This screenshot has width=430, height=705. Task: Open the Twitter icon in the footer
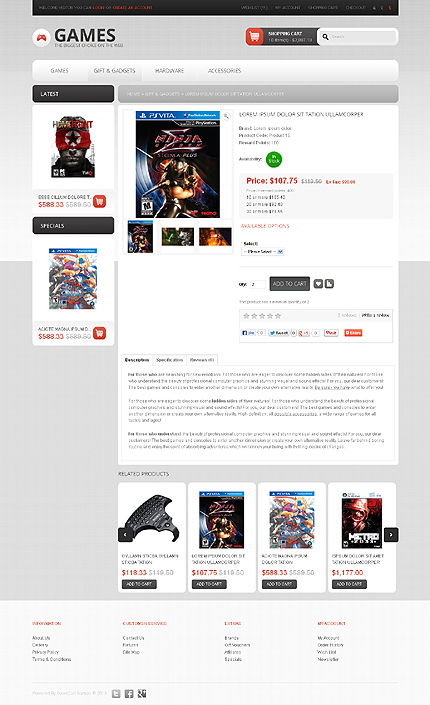(116, 694)
